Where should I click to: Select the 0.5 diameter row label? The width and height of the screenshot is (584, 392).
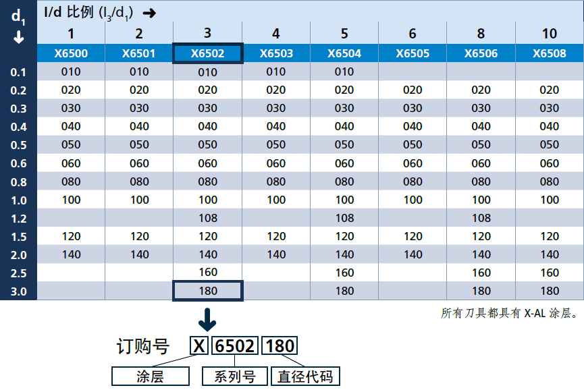coord(18,145)
